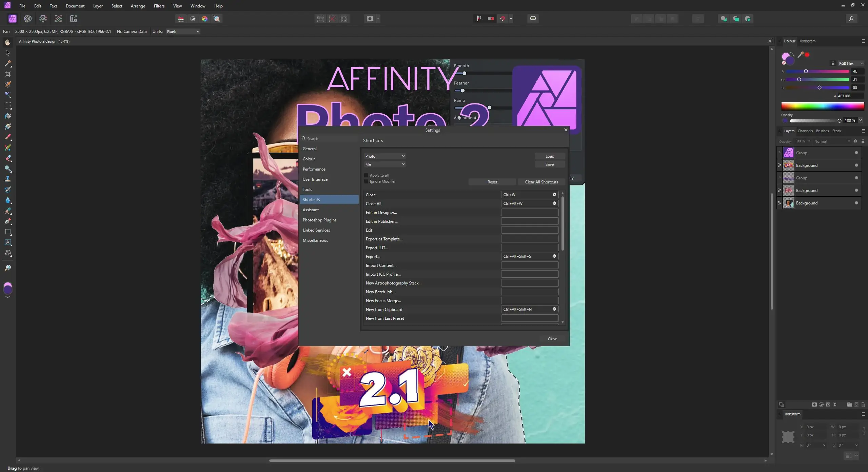The height and width of the screenshot is (472, 868).
Task: Hide the top Group layer
Action: click(856, 153)
